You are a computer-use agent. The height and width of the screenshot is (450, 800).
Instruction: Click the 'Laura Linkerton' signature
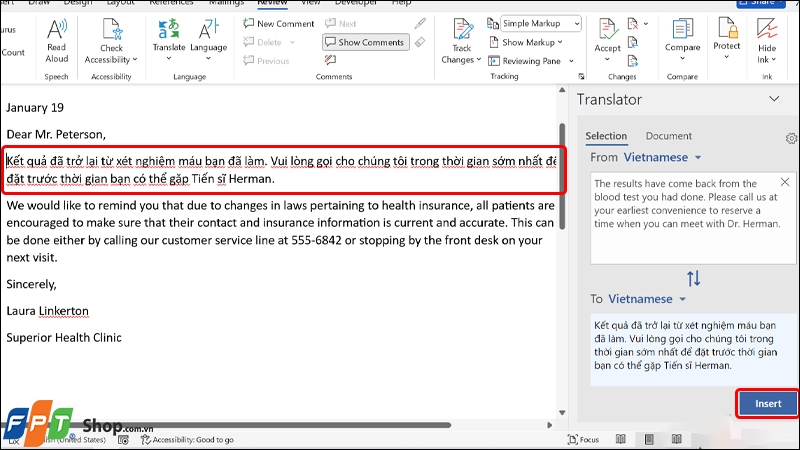click(x=47, y=311)
